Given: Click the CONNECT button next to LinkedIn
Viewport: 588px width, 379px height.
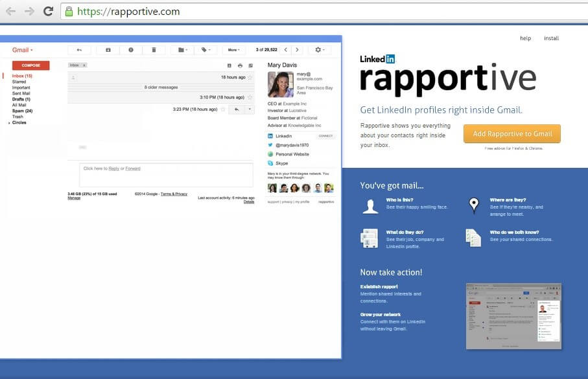Looking at the screenshot, I should tap(325, 136).
